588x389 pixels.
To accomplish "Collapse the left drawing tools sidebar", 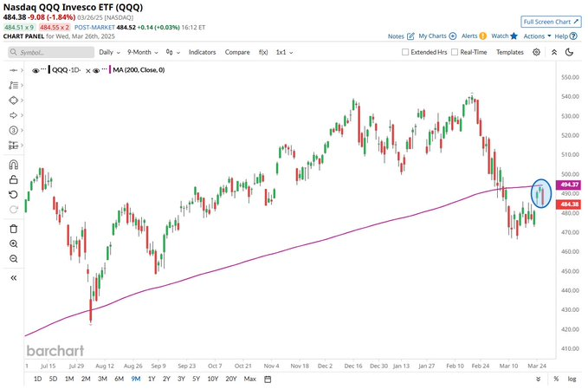I will tap(13, 277).
